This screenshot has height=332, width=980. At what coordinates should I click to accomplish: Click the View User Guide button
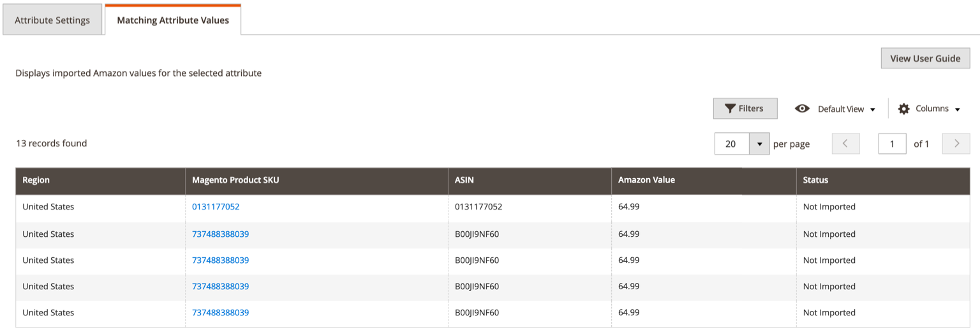coord(924,58)
